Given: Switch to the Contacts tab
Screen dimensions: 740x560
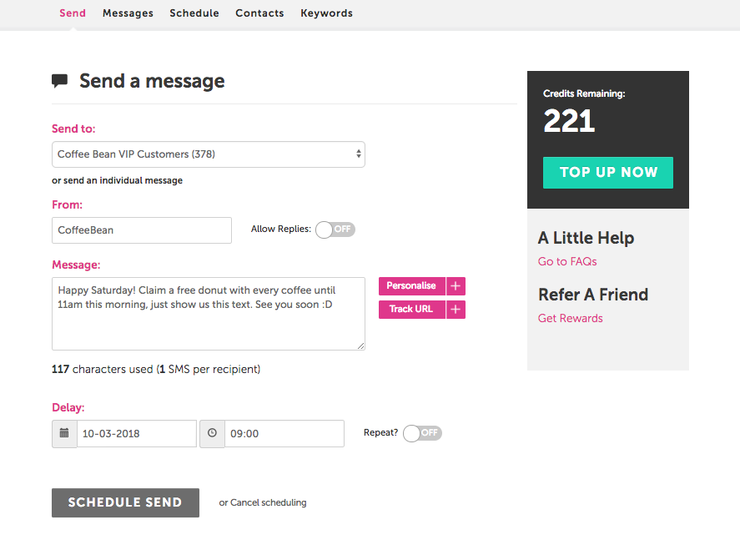Looking at the screenshot, I should coord(259,13).
